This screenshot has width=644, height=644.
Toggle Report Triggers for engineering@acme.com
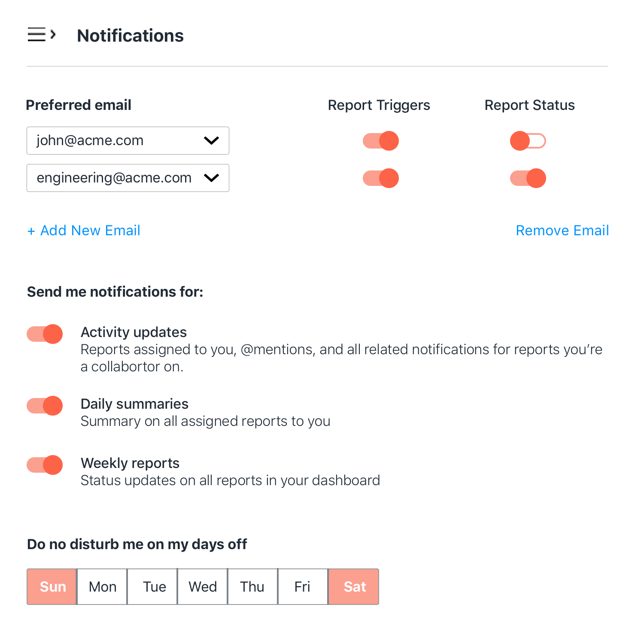coord(381,178)
